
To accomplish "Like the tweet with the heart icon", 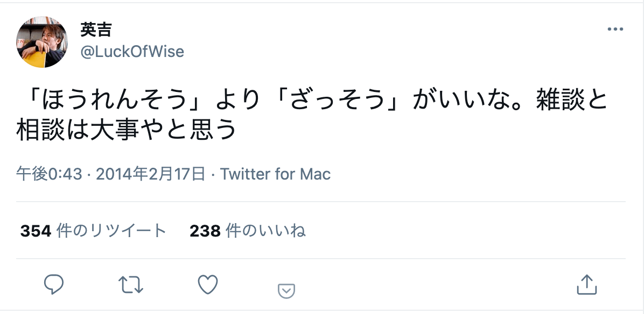I will 208,284.
